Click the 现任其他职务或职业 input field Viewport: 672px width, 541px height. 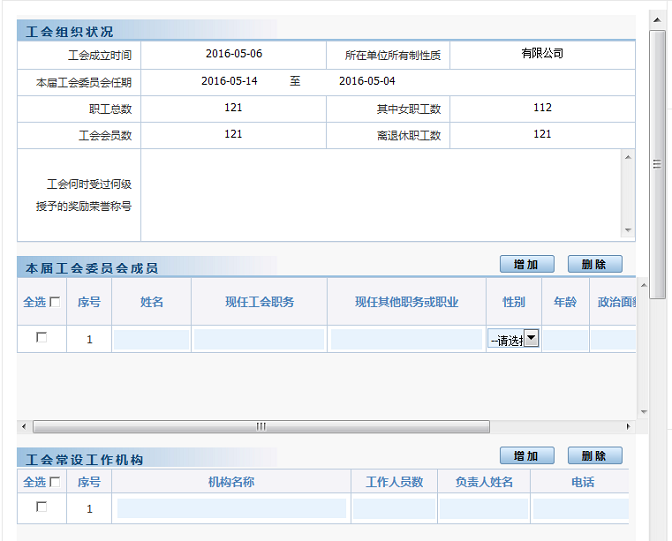click(406, 340)
